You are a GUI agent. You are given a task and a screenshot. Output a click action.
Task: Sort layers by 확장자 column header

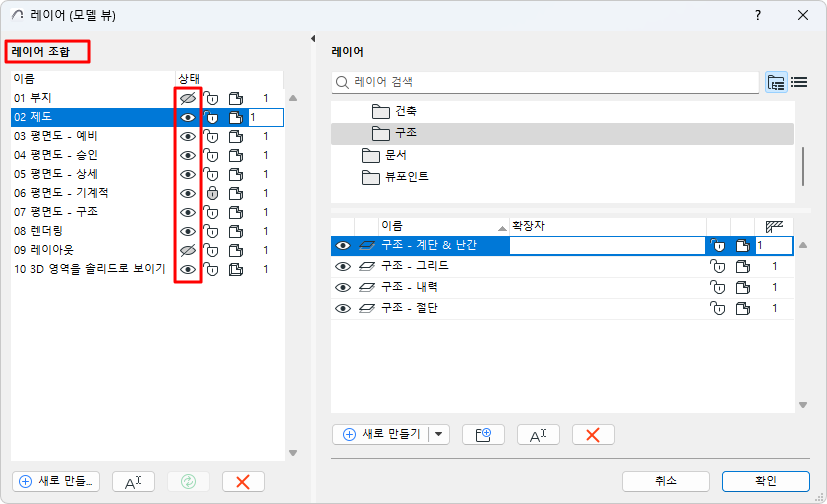coord(608,226)
